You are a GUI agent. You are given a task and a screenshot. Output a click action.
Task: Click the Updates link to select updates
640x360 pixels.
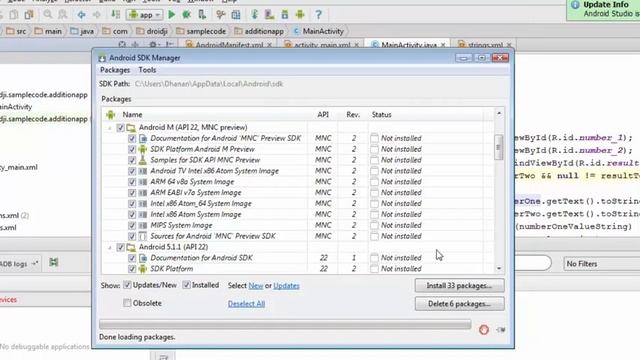click(286, 286)
